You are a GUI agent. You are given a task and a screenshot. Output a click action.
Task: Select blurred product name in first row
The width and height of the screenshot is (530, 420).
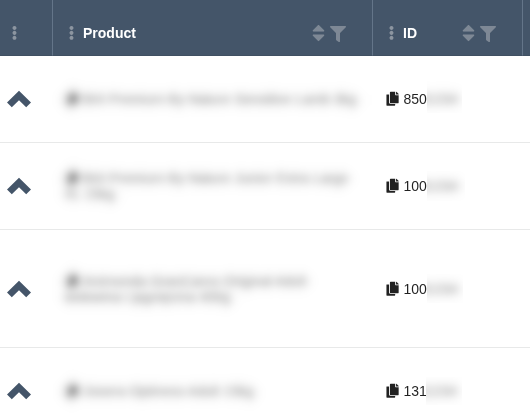click(x=211, y=99)
